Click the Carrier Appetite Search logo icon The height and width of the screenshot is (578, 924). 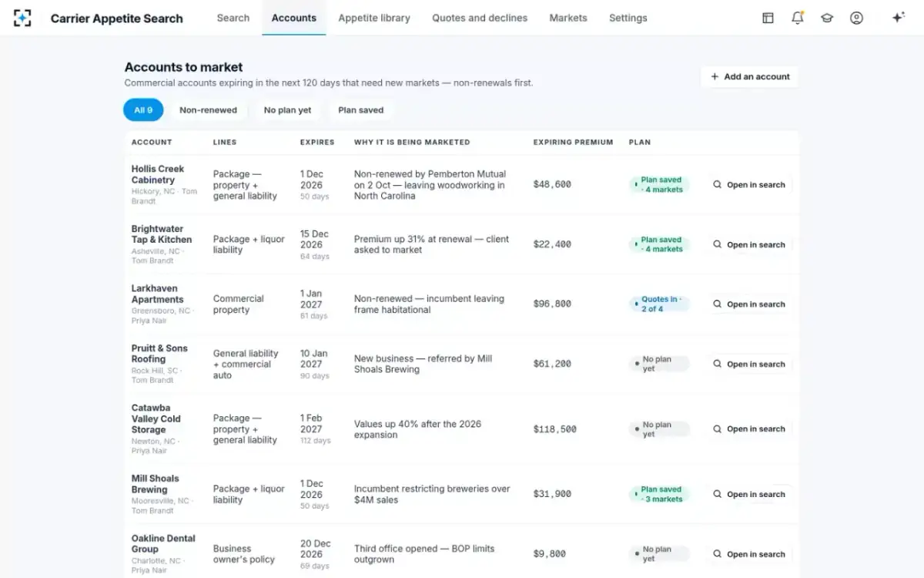22,18
